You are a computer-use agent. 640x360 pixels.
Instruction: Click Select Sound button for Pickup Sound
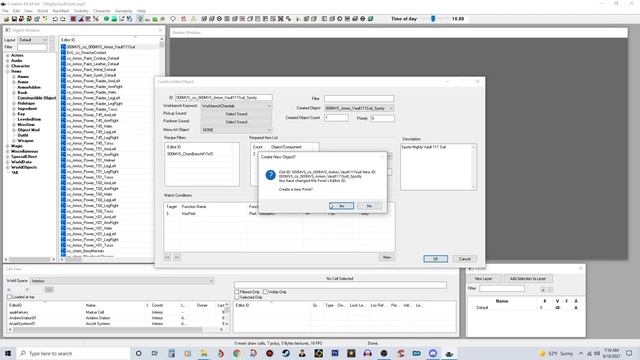236,114
